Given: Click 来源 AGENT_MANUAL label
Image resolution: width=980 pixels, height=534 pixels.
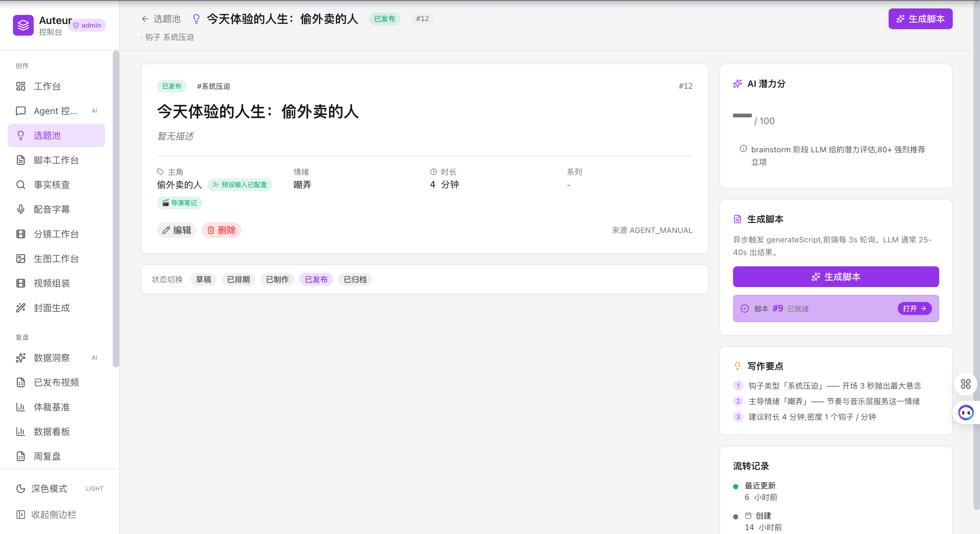Looking at the screenshot, I should click(652, 230).
